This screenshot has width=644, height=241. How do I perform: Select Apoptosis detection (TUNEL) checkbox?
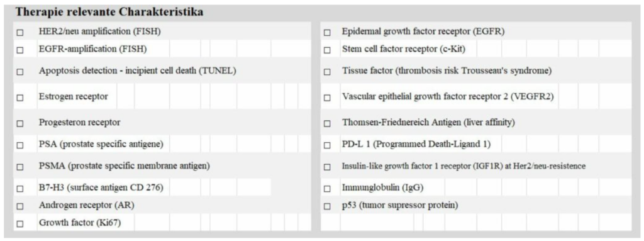coord(20,72)
